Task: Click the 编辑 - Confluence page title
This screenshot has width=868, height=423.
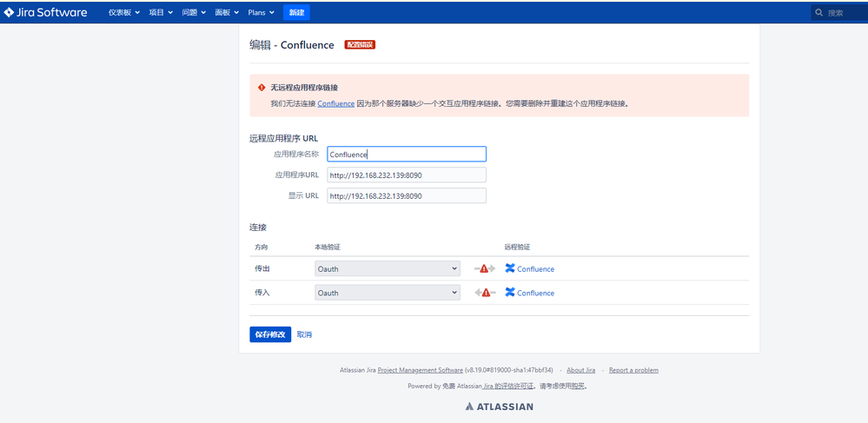Action: [292, 45]
